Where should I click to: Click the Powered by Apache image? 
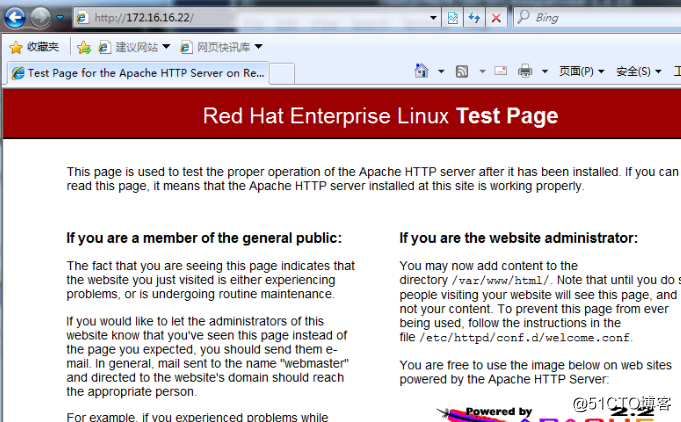(547, 413)
